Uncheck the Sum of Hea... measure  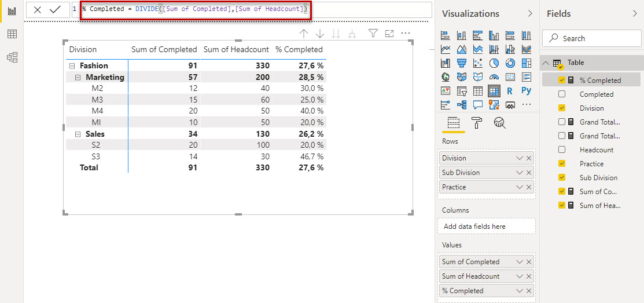(562, 205)
